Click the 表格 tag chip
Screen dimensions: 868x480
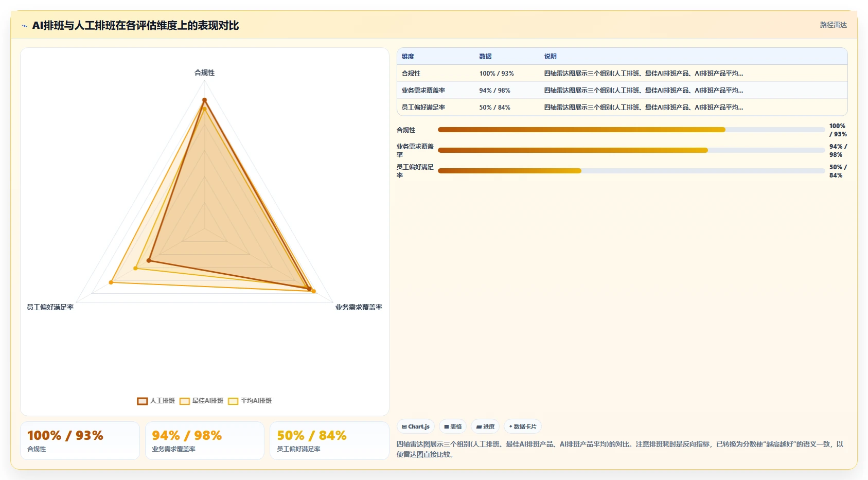[453, 426]
